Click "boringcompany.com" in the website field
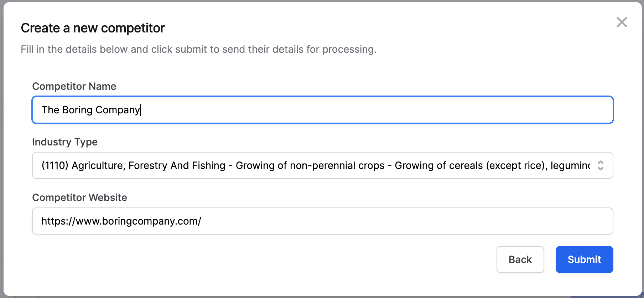 pos(150,221)
